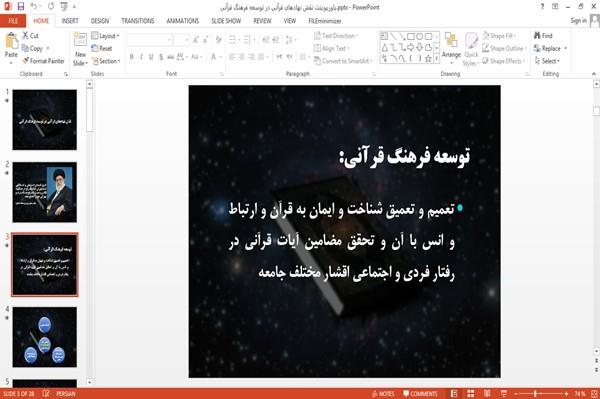Open the Shape Outline dropdown
600x399 pixels.
pyautogui.click(x=504, y=48)
